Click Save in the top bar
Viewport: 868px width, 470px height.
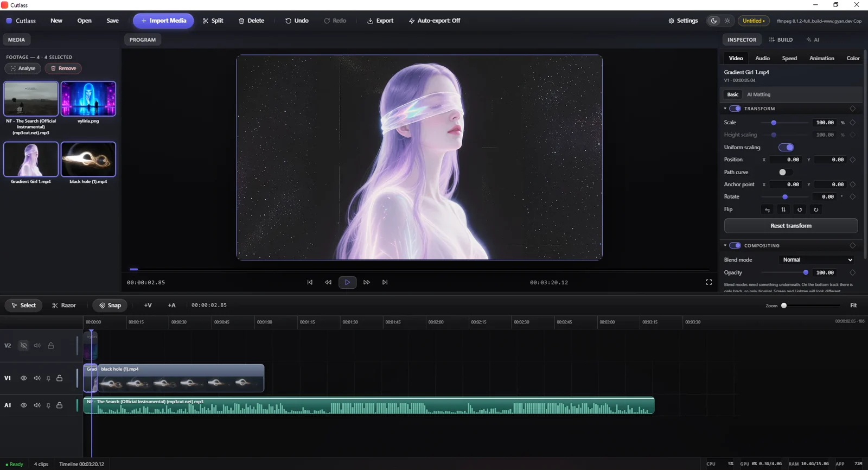pos(113,21)
